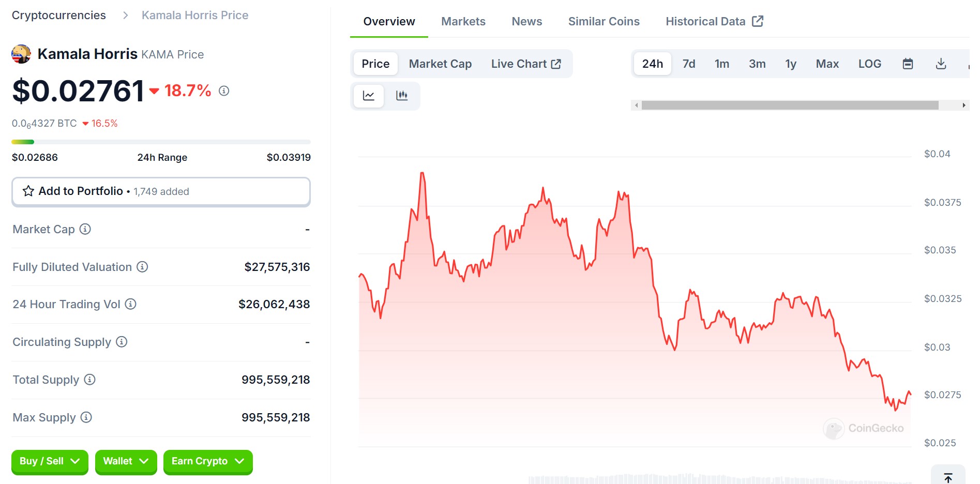Expand the Buy / Sell dropdown
This screenshot has width=980, height=484.
[50, 461]
